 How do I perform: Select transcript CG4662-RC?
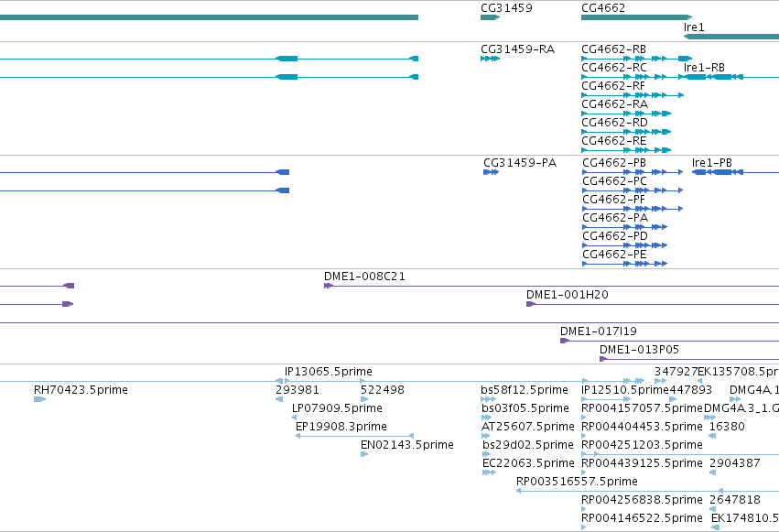click(614, 68)
